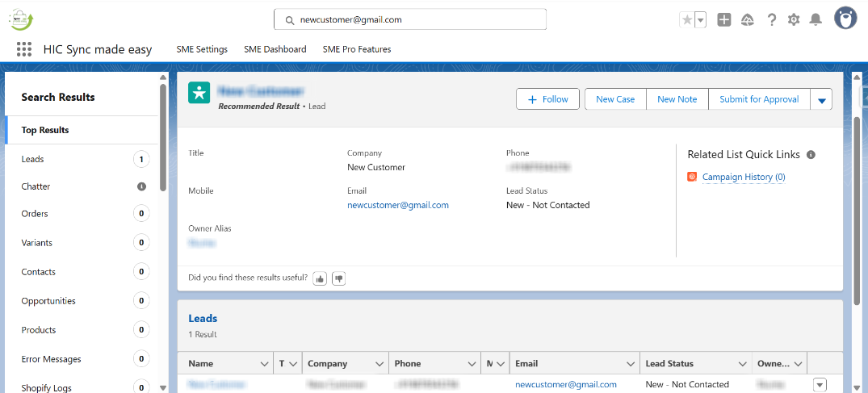Image resolution: width=868 pixels, height=393 pixels.
Task: Open the App Launcher grid icon
Action: coord(23,49)
